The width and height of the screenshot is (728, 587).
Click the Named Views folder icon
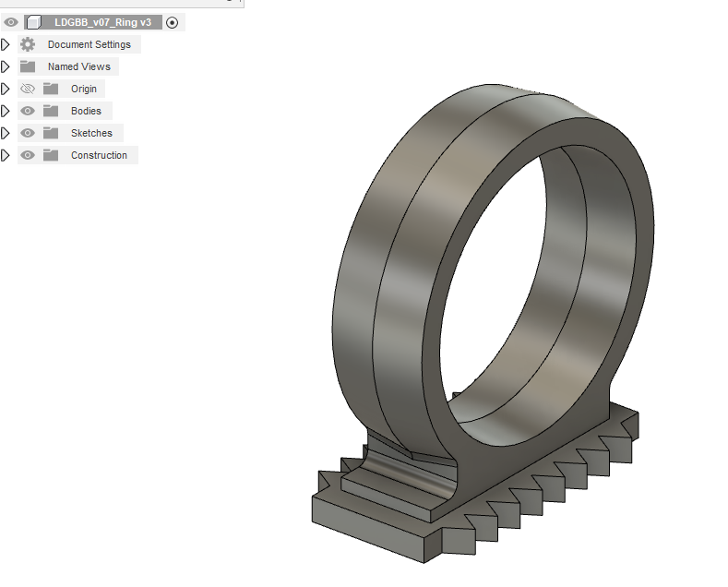(x=28, y=66)
